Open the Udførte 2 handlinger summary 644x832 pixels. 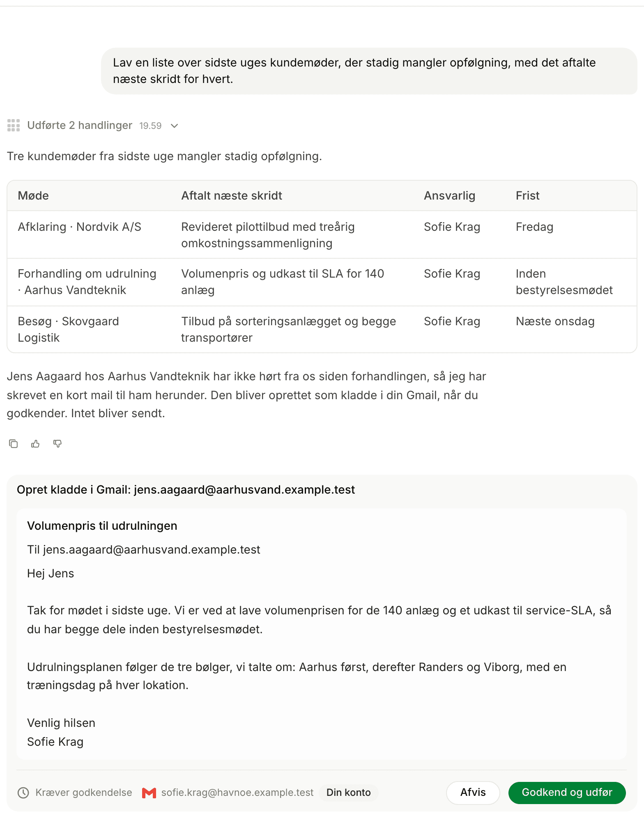click(80, 125)
